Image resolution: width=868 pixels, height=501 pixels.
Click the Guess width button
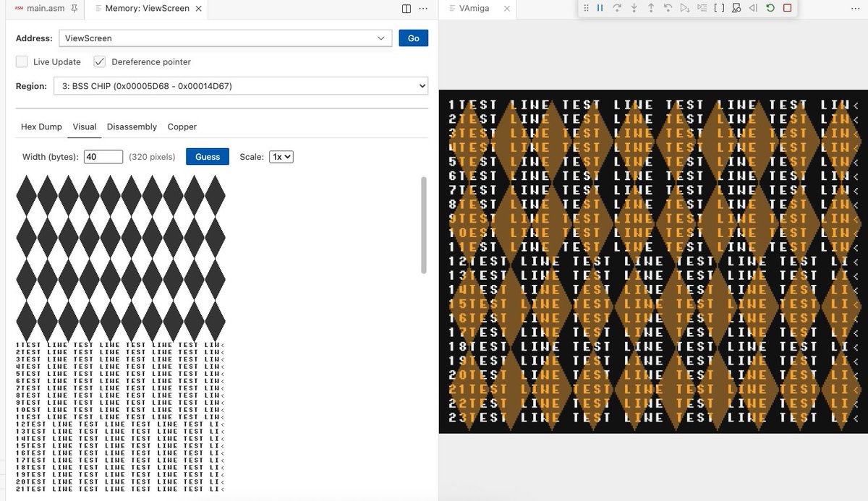[208, 157]
